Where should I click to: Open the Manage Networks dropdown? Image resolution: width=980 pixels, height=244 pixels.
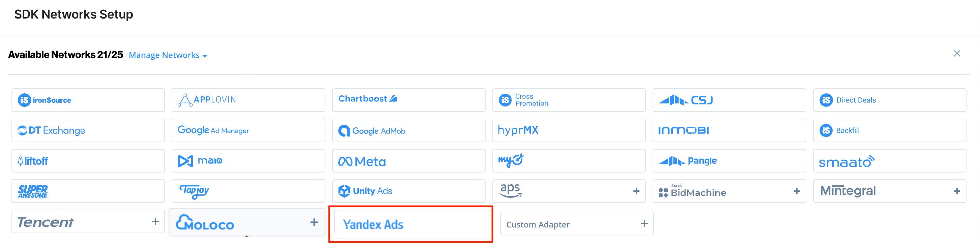168,56
